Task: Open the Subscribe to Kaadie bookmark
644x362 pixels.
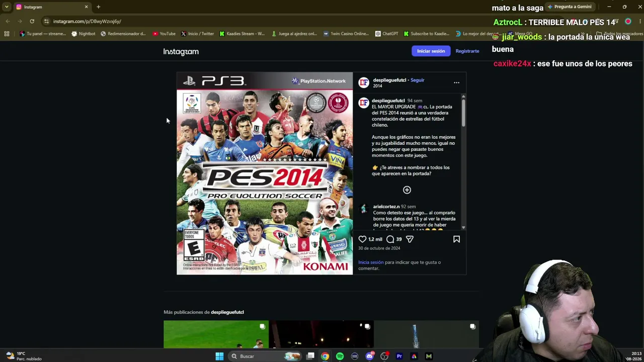Action: click(x=427, y=34)
